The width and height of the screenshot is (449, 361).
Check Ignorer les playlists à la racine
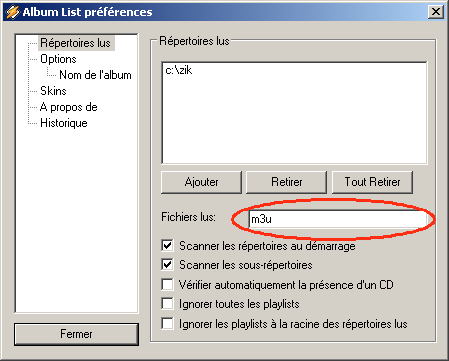click(167, 323)
